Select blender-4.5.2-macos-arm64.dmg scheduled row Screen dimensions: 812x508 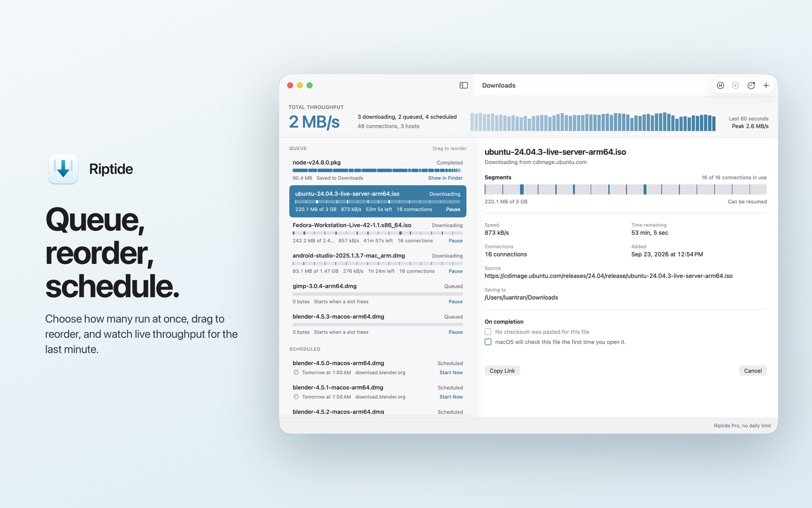coord(378,411)
